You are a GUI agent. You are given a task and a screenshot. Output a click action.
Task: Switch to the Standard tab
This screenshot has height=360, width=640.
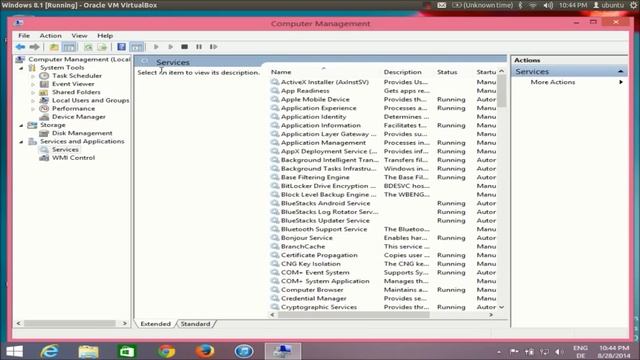click(x=196, y=324)
